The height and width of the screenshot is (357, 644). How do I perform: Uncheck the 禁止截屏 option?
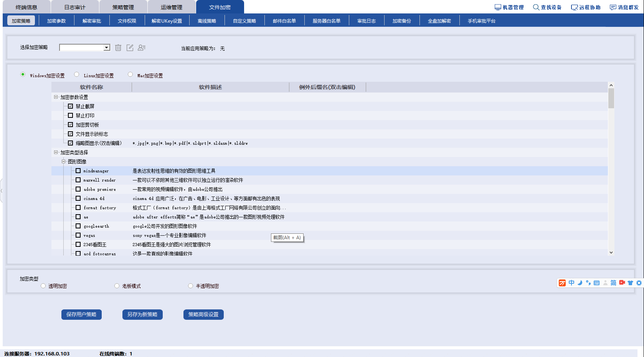[x=70, y=106]
